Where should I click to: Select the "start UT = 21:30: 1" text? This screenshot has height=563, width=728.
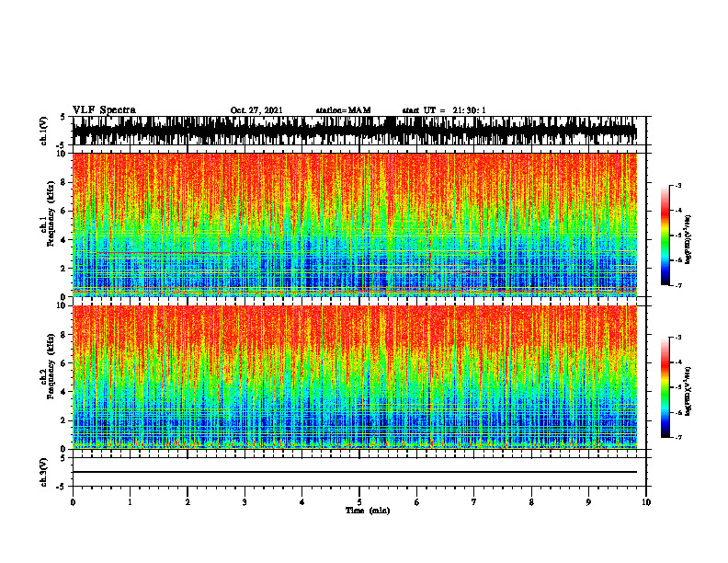444,110
